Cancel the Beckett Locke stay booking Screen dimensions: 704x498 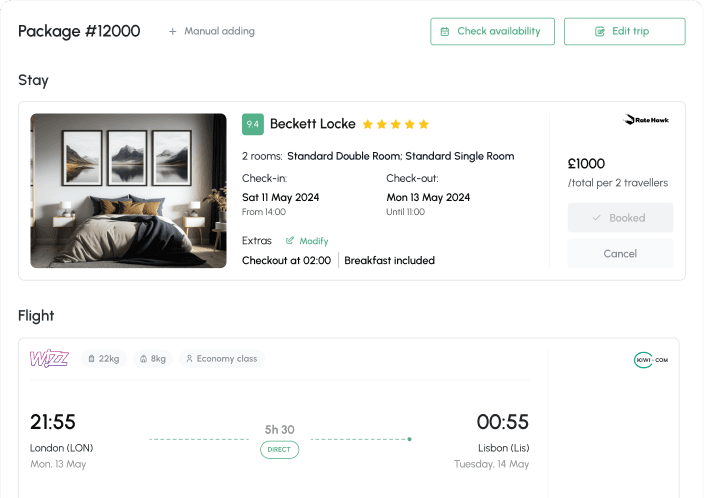coord(620,254)
